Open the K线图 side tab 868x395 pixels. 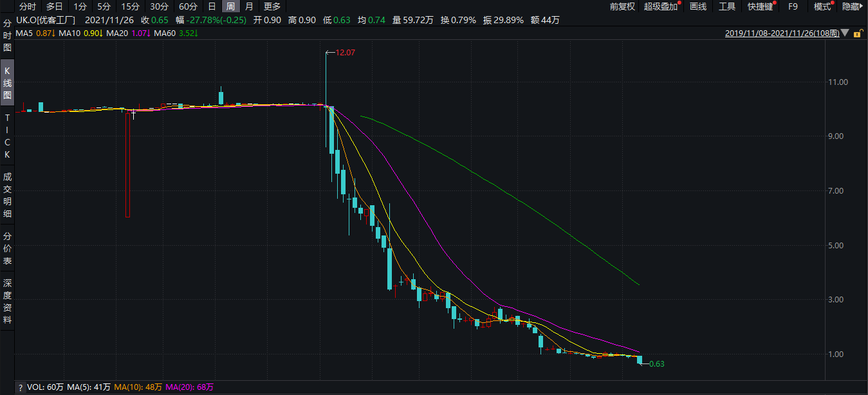7,83
